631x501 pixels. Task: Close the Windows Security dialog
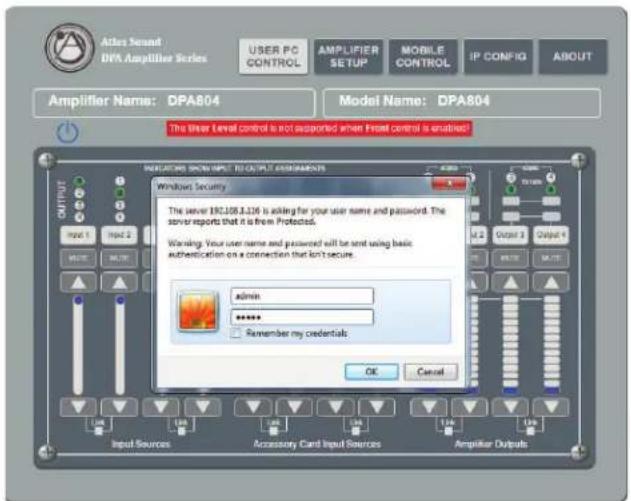[x=449, y=184]
